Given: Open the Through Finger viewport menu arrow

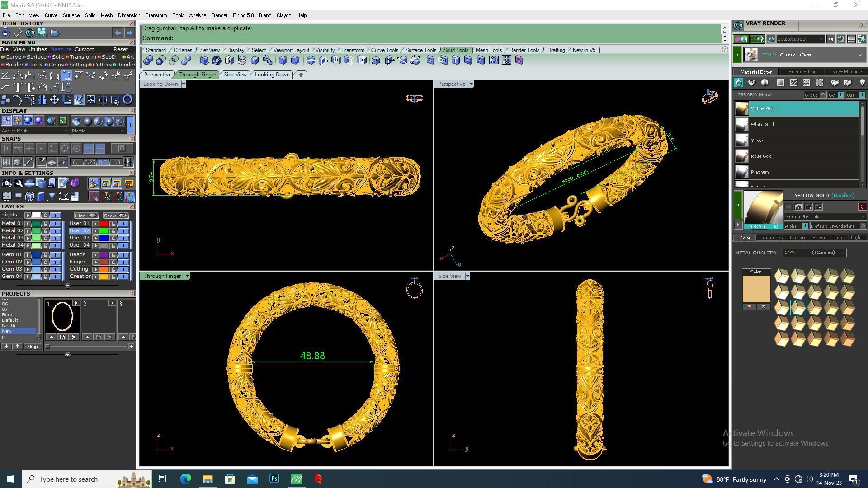Looking at the screenshot, I should (187, 276).
